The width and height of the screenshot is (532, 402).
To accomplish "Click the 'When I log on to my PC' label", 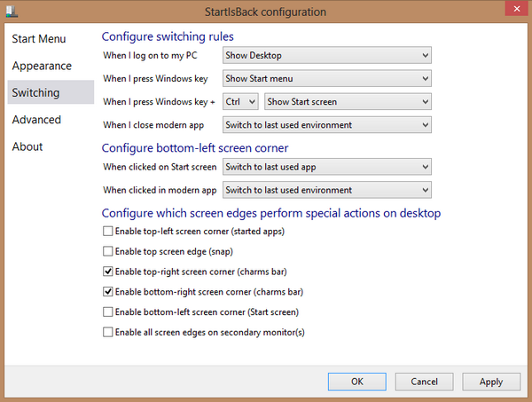I will coord(150,55).
